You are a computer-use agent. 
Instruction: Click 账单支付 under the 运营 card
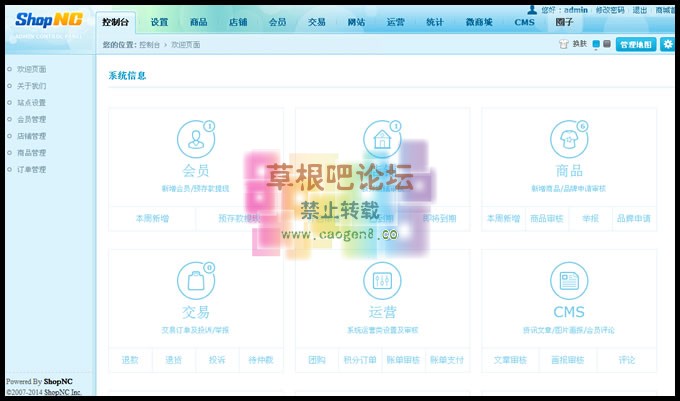(447, 358)
